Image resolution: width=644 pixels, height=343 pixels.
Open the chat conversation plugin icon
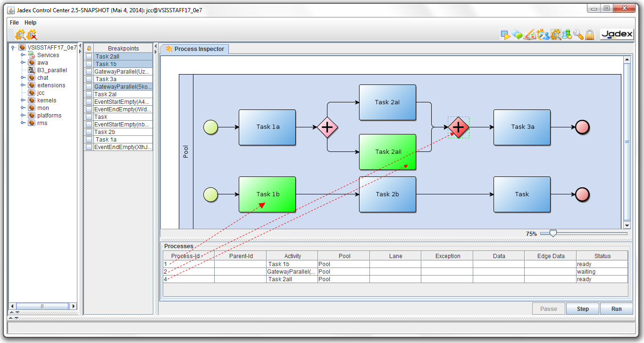[518, 34]
